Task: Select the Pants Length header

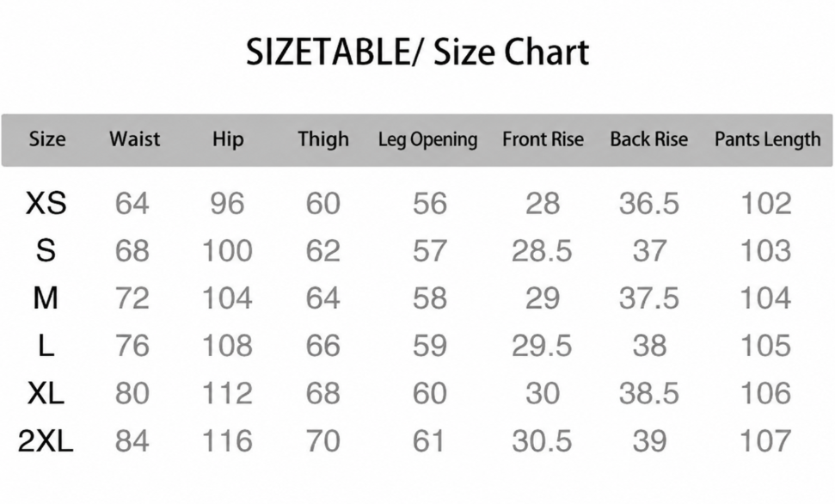Action: 767,139
